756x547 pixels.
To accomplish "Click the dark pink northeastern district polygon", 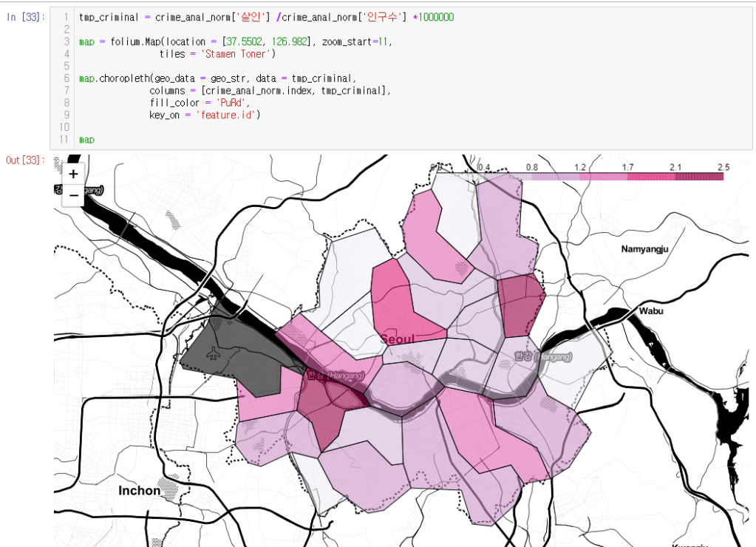I will (522, 303).
